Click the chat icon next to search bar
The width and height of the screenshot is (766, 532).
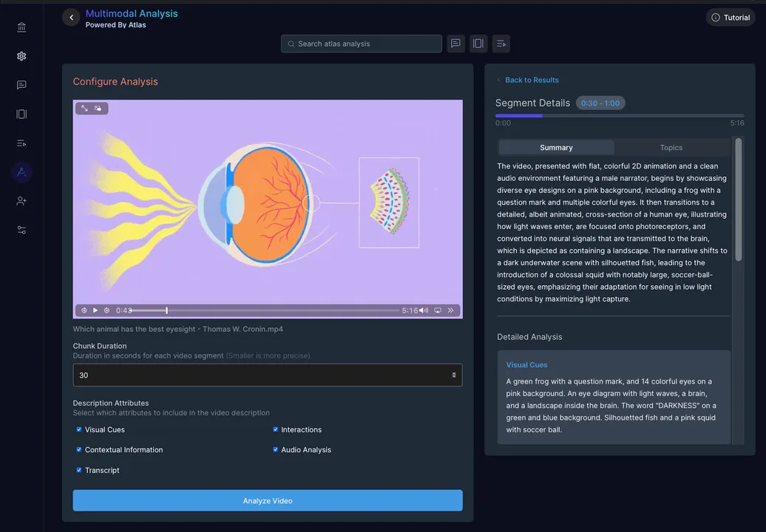[x=455, y=44]
